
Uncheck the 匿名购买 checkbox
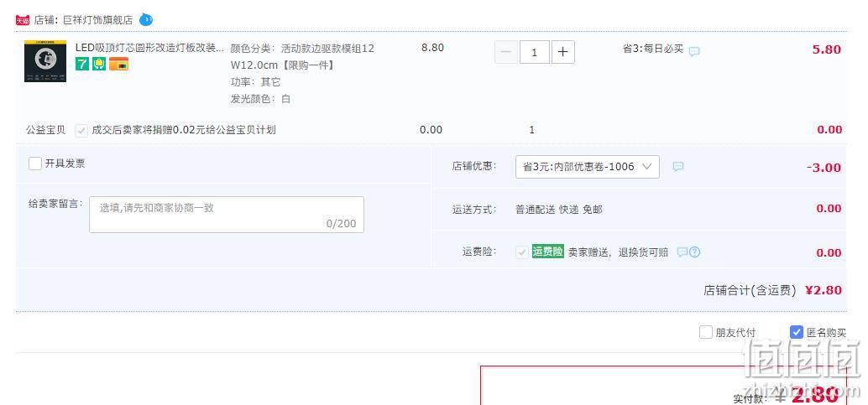[x=796, y=332]
